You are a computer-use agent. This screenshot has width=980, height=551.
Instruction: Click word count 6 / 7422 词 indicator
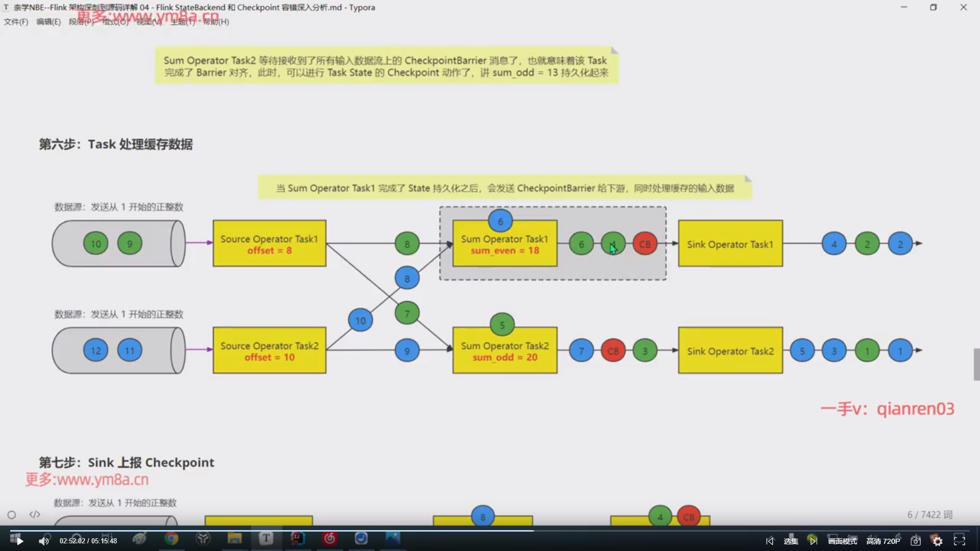pos(929,514)
